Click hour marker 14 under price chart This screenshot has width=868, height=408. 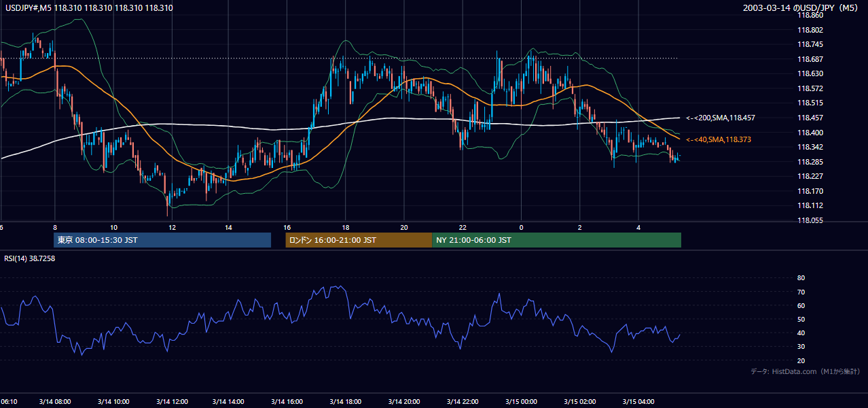[229, 227]
